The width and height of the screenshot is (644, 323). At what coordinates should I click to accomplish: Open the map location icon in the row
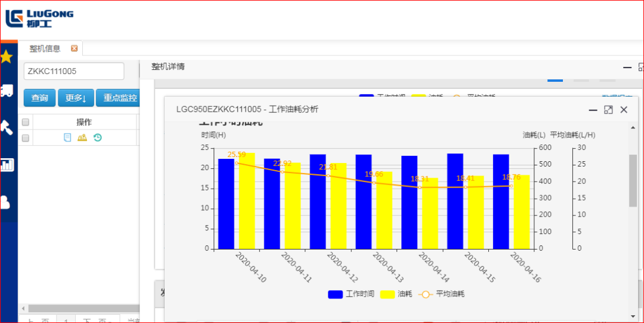point(82,138)
